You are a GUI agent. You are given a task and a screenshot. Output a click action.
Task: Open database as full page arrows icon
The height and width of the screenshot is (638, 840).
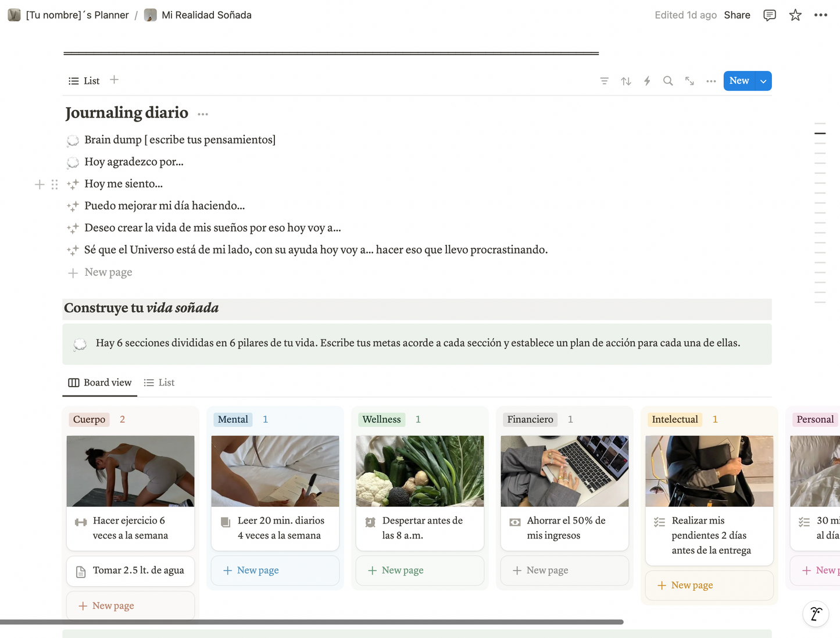pos(689,81)
